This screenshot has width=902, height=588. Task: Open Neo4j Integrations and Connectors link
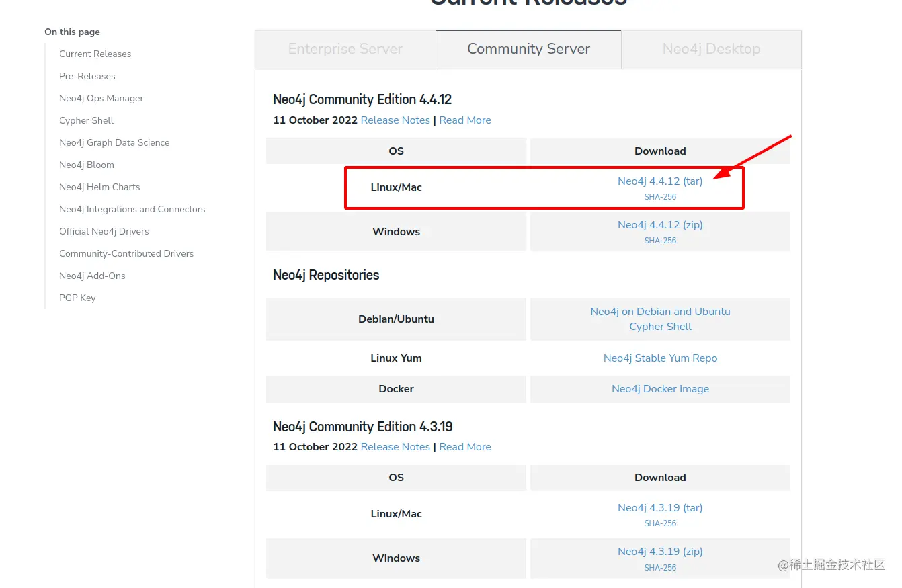[x=132, y=209]
